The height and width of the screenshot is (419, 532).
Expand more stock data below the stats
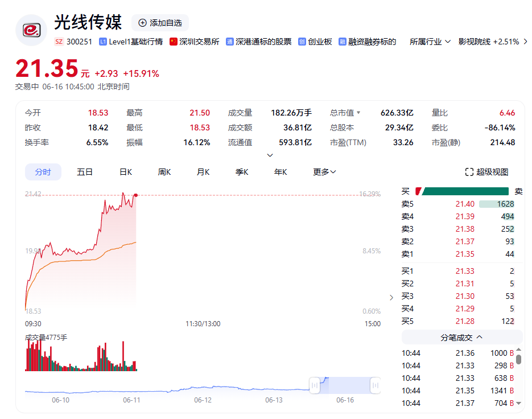point(270,155)
